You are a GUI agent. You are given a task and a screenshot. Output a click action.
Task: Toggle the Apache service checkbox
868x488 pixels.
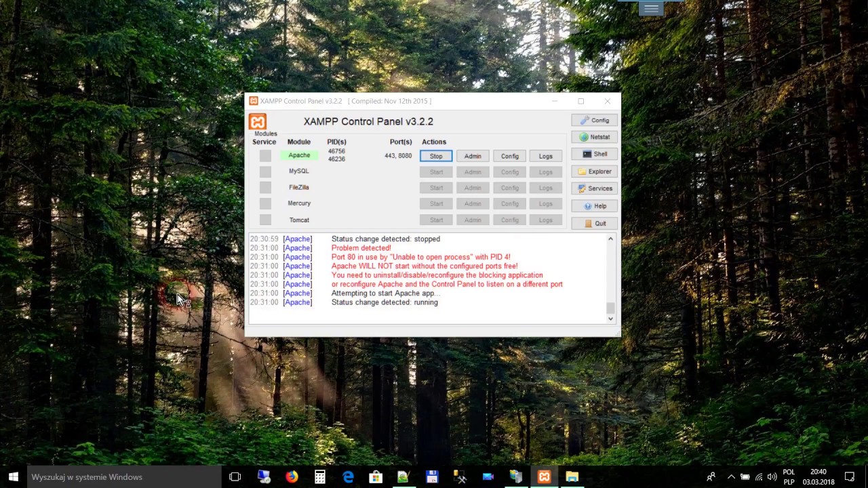(265, 156)
